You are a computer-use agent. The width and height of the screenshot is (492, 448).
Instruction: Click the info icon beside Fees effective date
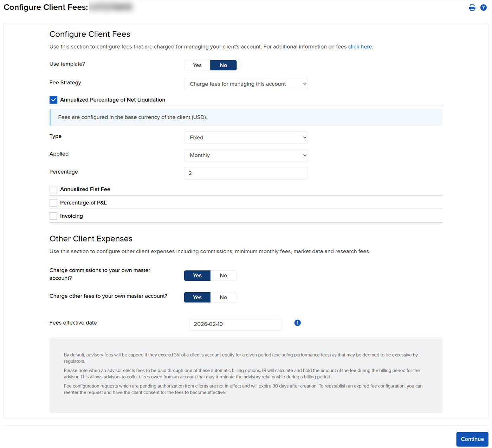coord(297,322)
